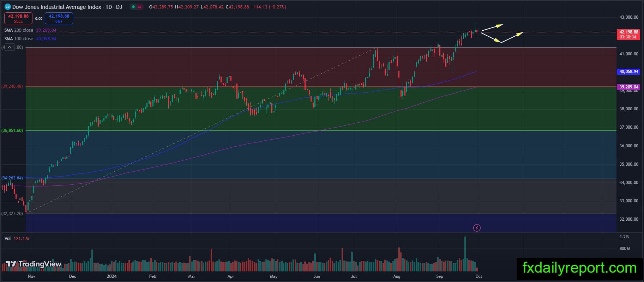Click the 43,000.00 price axis label

(629, 17)
